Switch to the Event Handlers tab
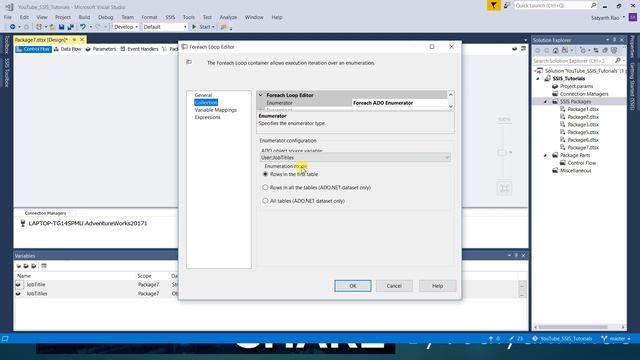640x360 pixels. tap(139, 49)
